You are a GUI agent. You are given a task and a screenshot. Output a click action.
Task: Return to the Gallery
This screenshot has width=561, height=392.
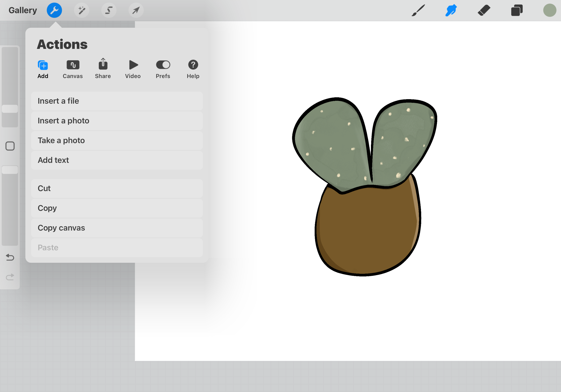point(23,10)
